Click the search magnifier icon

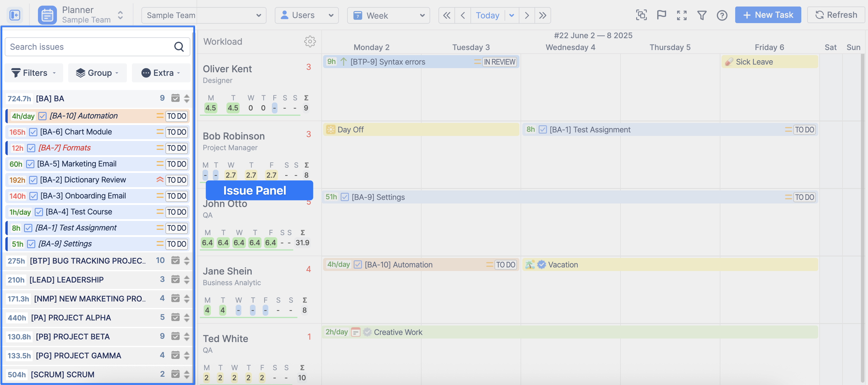tap(179, 47)
